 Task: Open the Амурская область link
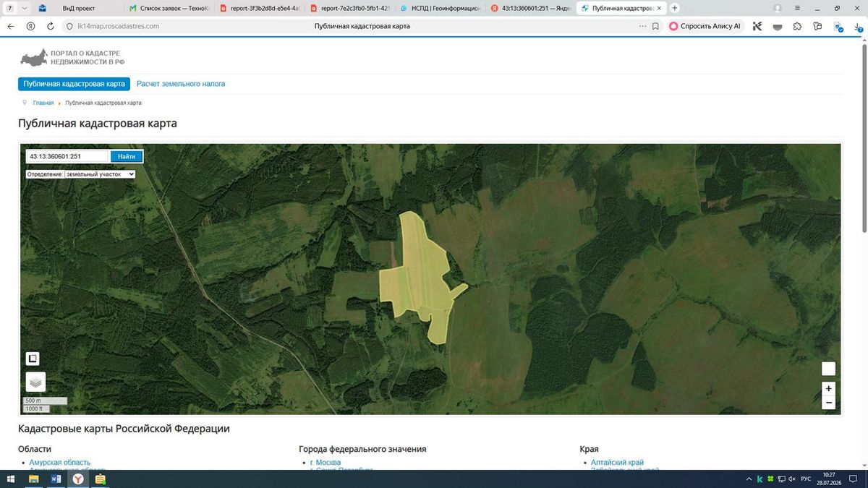[60, 463]
